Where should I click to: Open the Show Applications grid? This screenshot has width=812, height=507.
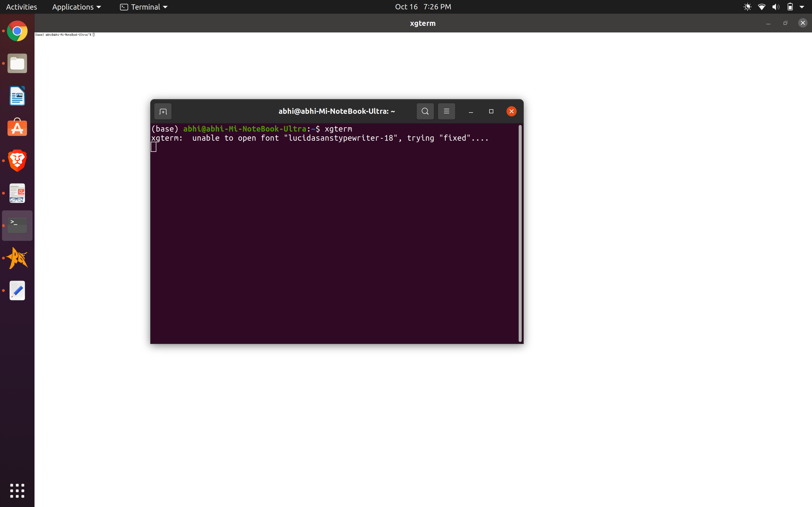click(17, 491)
